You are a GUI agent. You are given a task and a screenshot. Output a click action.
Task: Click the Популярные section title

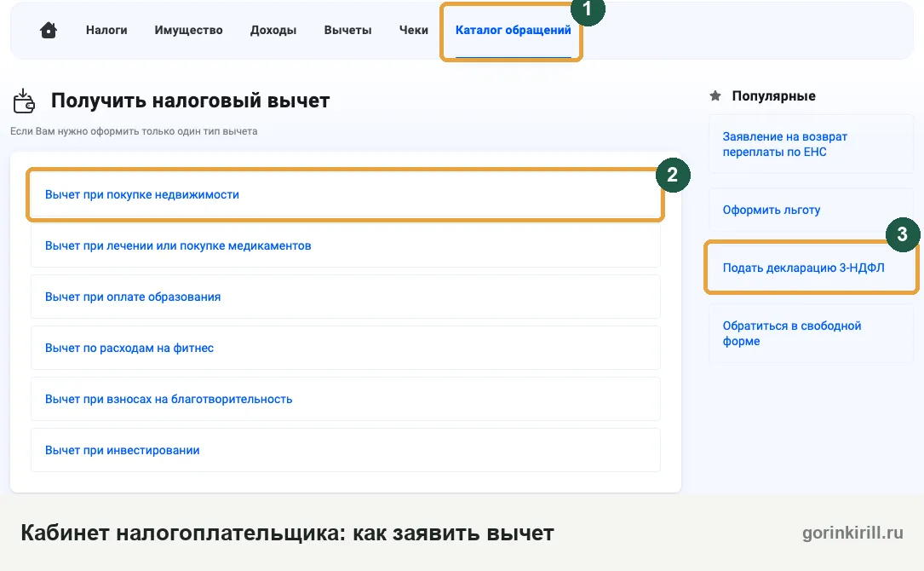[774, 95]
